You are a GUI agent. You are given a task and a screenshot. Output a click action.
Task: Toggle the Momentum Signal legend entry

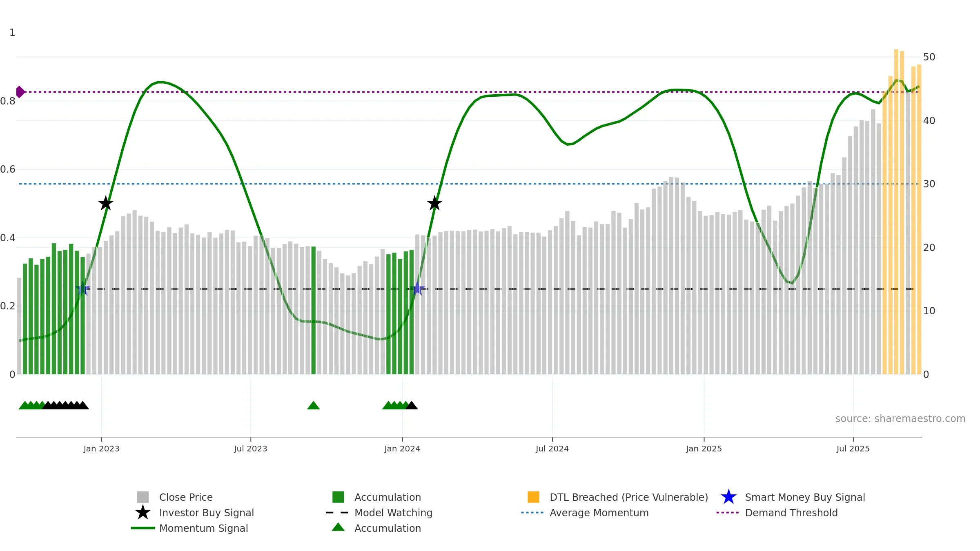pos(203,528)
